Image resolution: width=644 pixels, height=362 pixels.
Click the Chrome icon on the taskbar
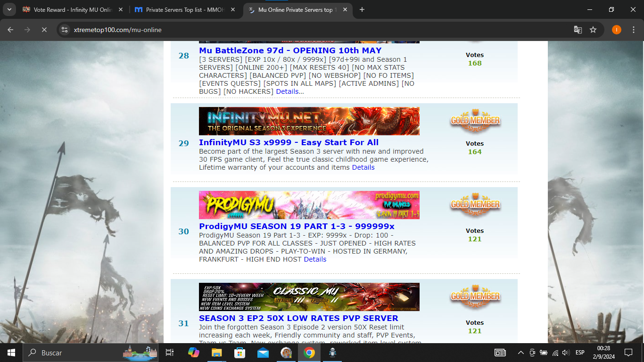coord(309,353)
